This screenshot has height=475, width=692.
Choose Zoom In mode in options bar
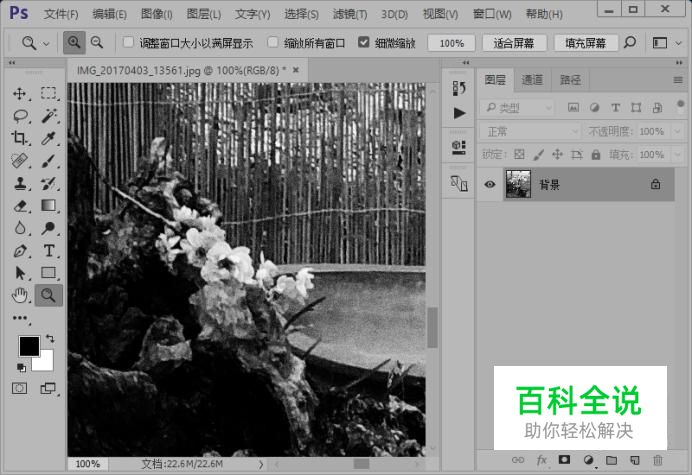[74, 42]
